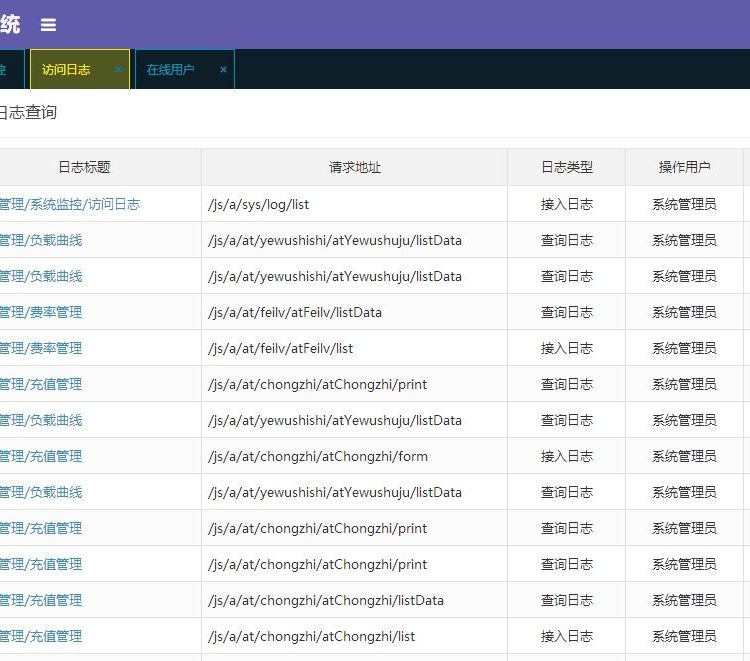Open the 系统监控/访问日志 log title link

coord(69,204)
